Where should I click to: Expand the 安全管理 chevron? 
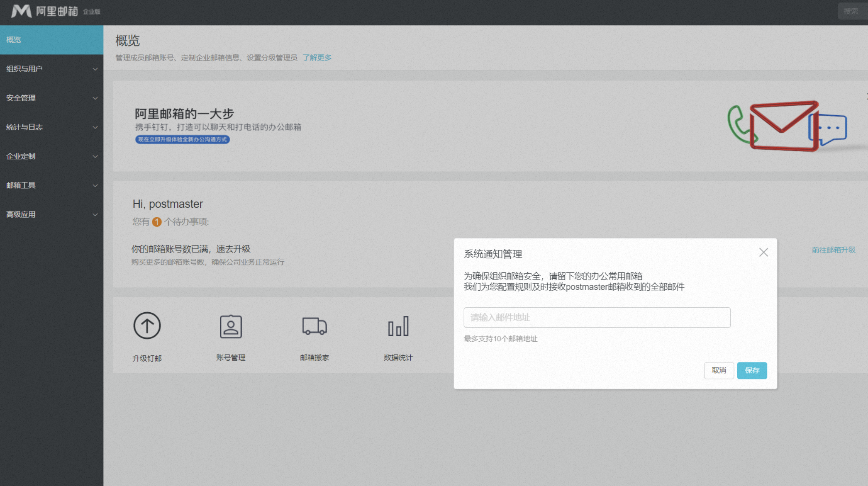pos(95,98)
